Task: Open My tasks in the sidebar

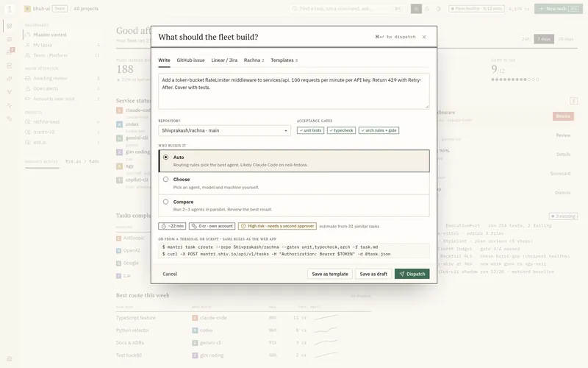Action: [62, 45]
